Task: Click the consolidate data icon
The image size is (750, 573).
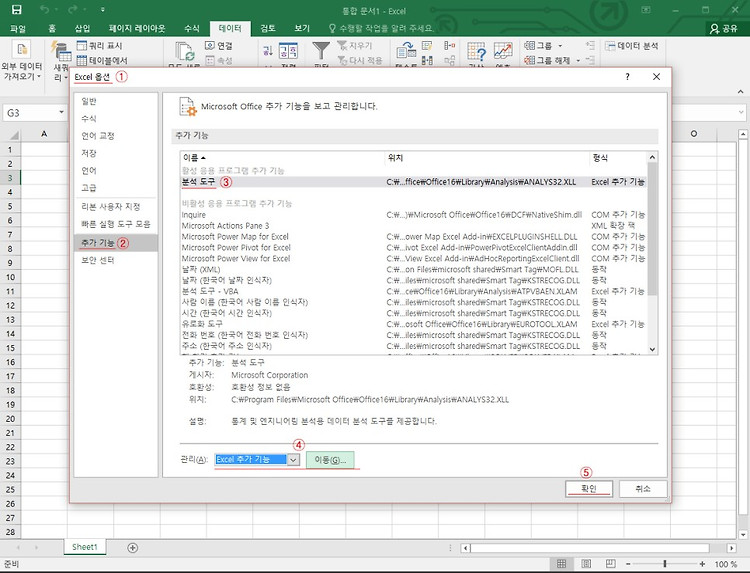Action: coord(450,45)
